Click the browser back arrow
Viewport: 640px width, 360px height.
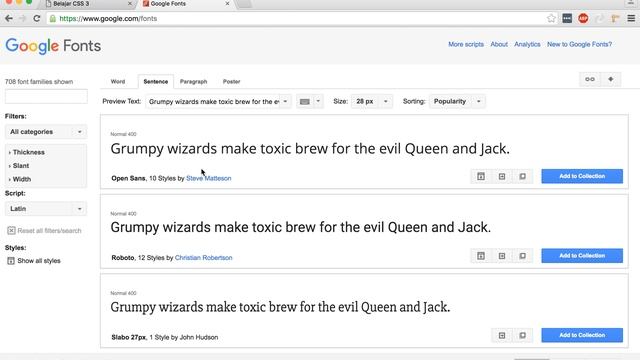click(9, 18)
